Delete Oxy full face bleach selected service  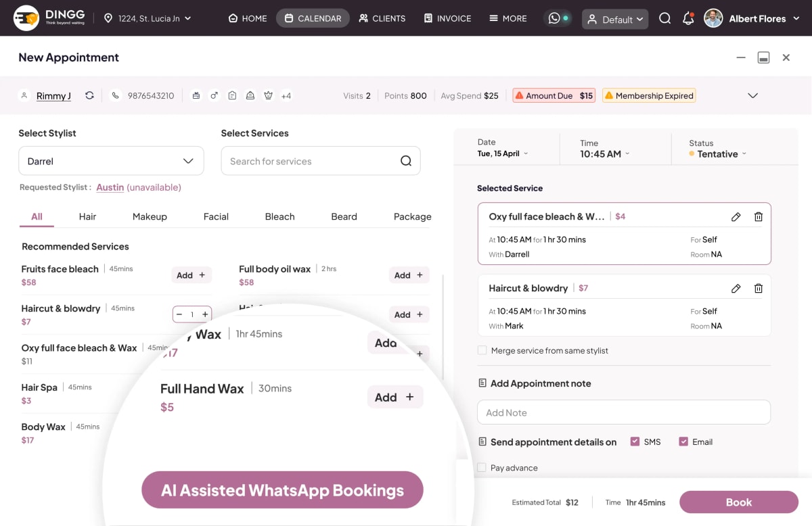pyautogui.click(x=759, y=217)
